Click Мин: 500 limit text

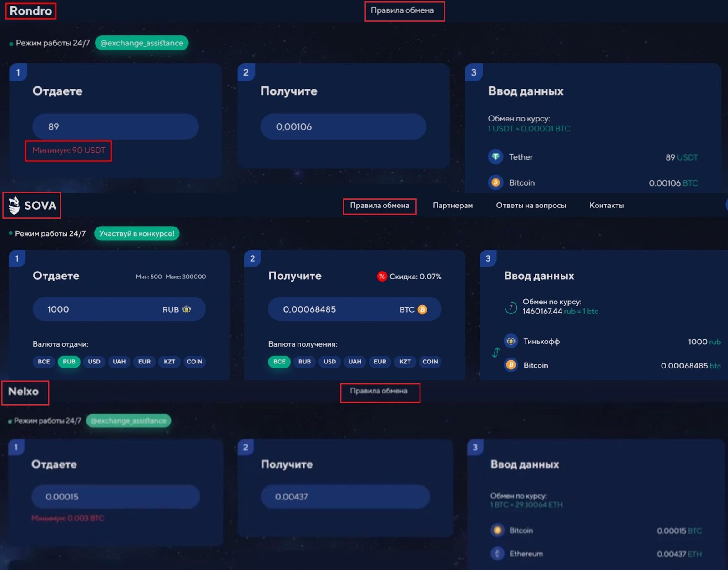point(149,277)
